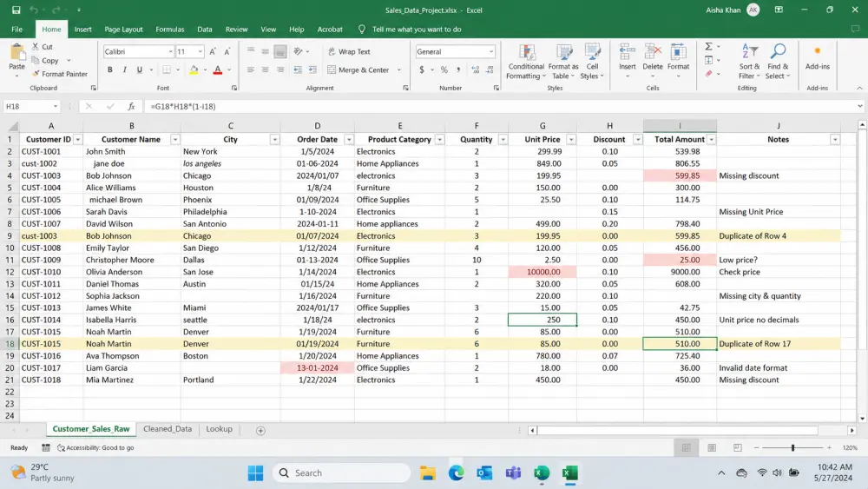
Task: Decrease font size with smaller A icon
Action: tap(227, 51)
